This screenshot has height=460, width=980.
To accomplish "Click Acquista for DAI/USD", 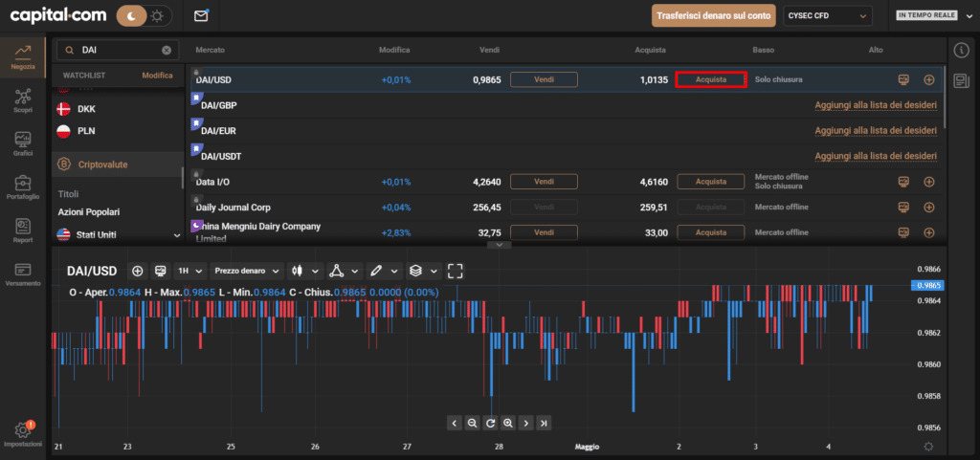I will [x=711, y=80].
